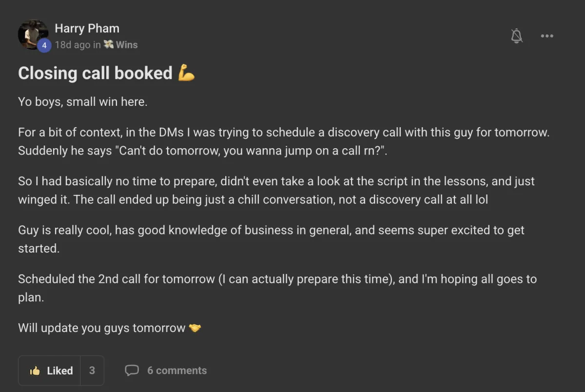This screenshot has height=392, width=585.
Task: Open the "6 comments" link
Action: (x=176, y=371)
